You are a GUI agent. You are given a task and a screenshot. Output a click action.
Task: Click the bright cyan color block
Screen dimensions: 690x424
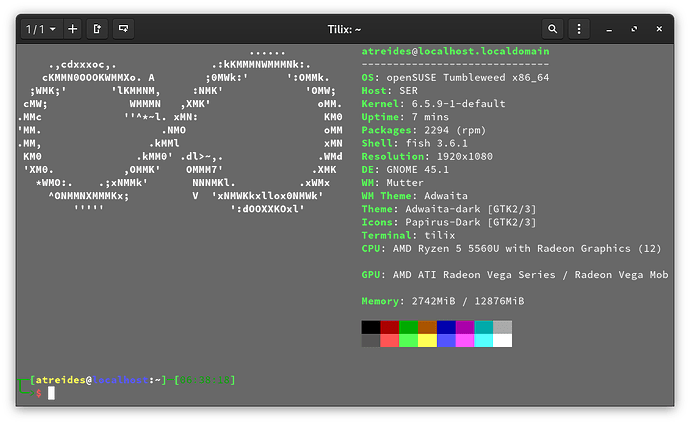pos(484,340)
